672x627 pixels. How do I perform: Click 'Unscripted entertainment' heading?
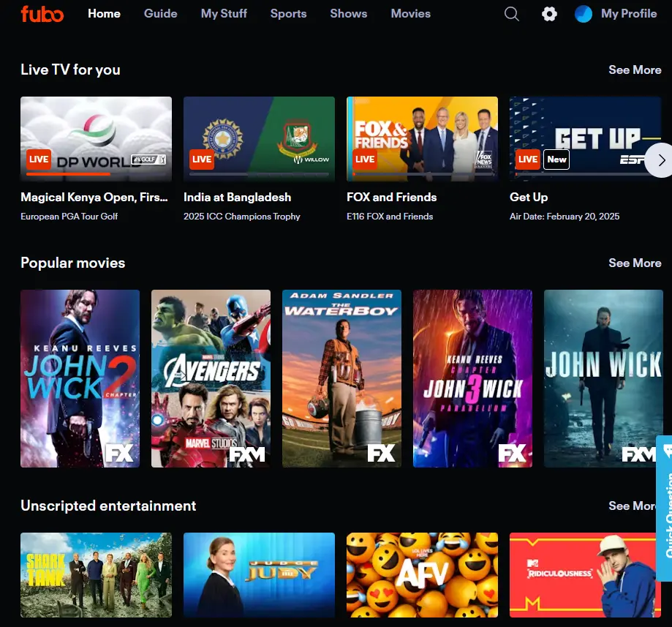pos(108,506)
